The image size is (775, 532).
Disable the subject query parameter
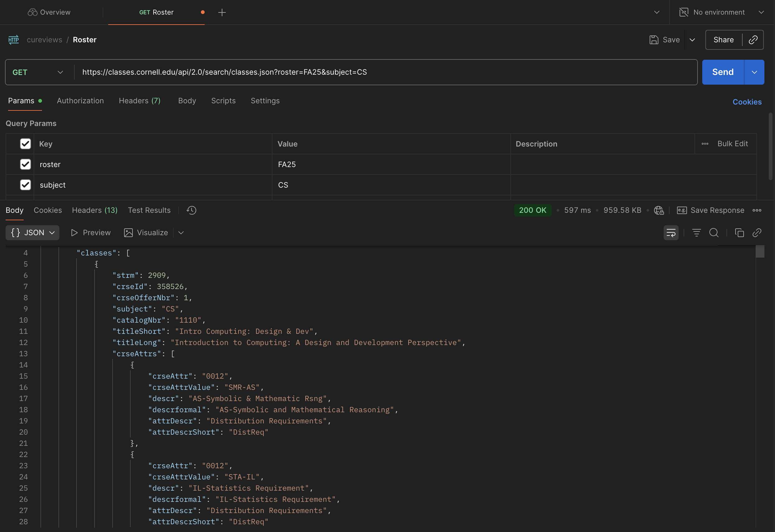pos(25,185)
